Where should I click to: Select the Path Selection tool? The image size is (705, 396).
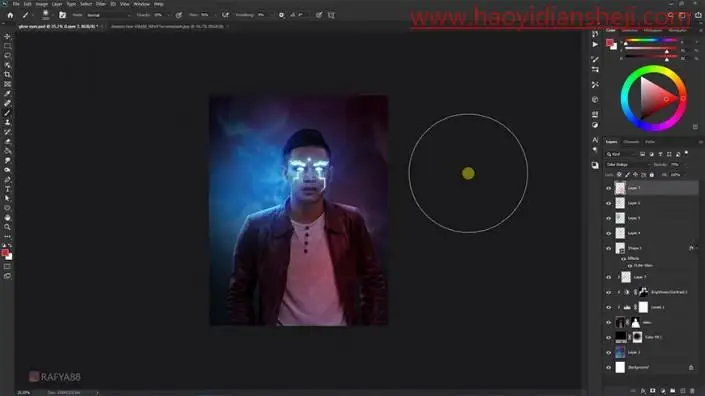click(7, 198)
